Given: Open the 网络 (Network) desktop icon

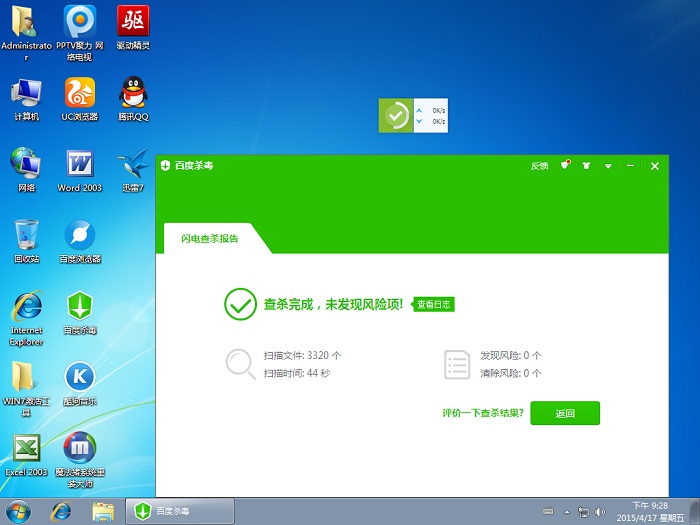Looking at the screenshot, I should tap(26, 170).
